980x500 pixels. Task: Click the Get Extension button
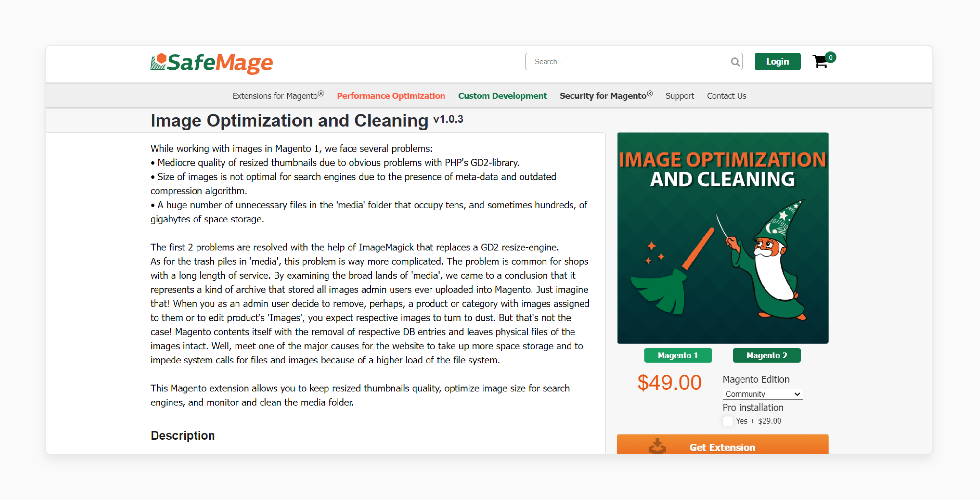pyautogui.click(x=723, y=447)
